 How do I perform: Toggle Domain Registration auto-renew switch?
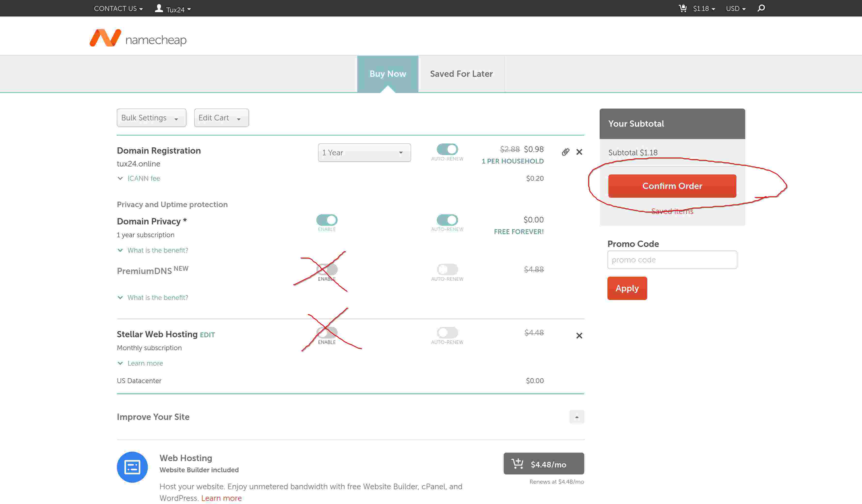[x=447, y=149]
